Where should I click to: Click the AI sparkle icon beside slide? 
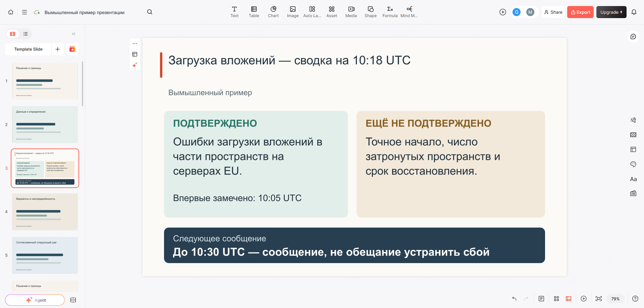point(135,65)
